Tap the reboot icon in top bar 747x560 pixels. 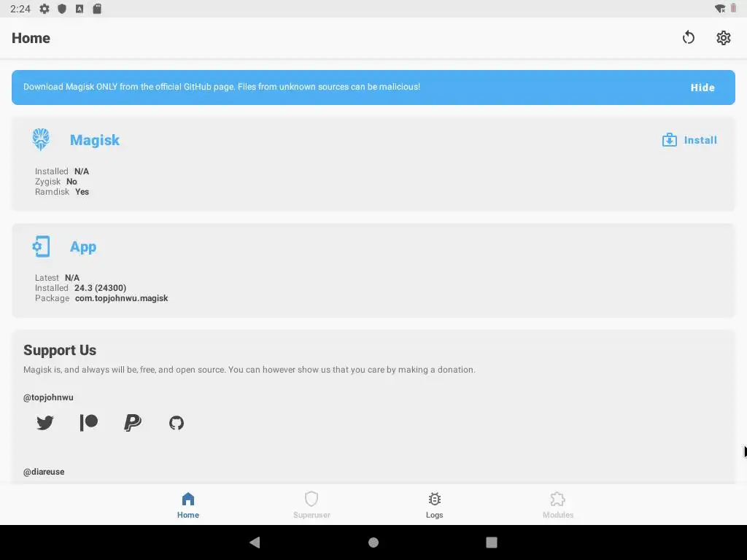tap(689, 38)
